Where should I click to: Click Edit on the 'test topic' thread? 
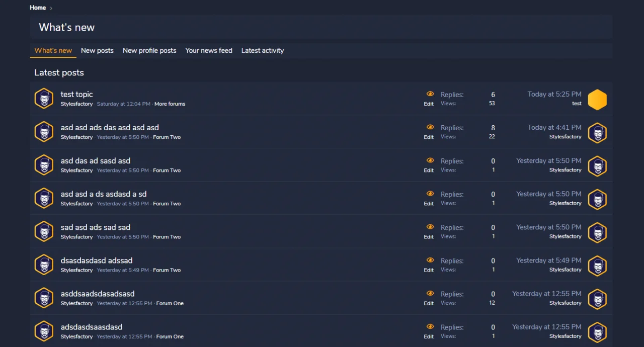coord(428,104)
